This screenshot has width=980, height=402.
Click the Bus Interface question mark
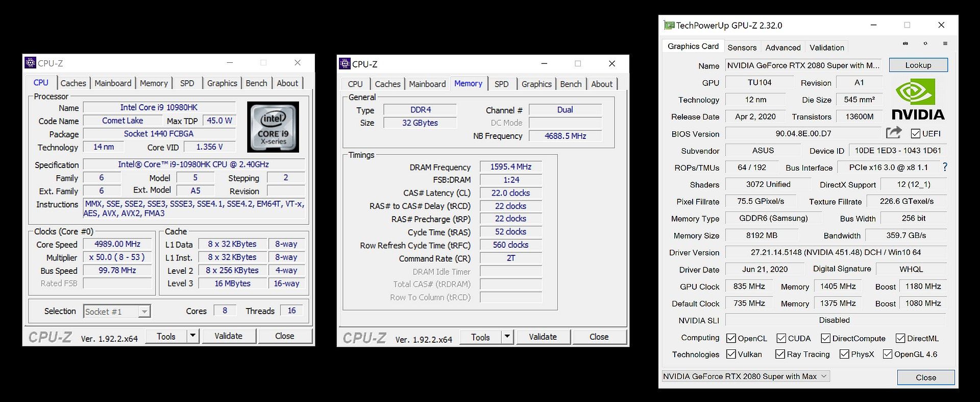[x=945, y=167]
